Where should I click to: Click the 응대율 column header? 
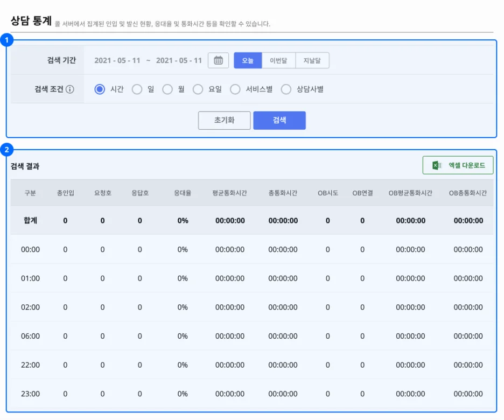point(181,192)
